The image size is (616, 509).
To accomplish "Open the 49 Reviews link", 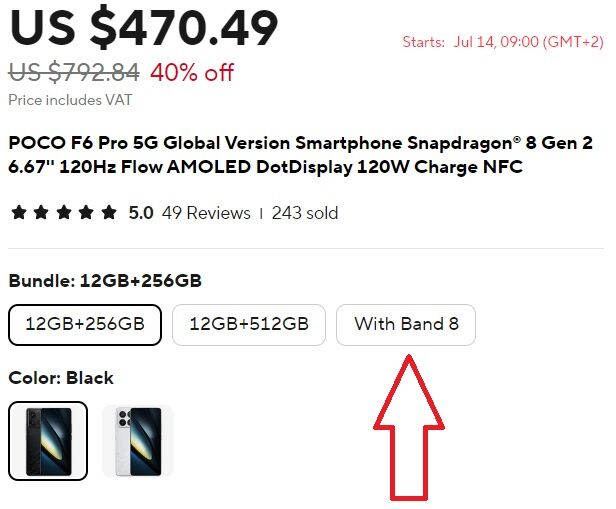I will tap(206, 213).
